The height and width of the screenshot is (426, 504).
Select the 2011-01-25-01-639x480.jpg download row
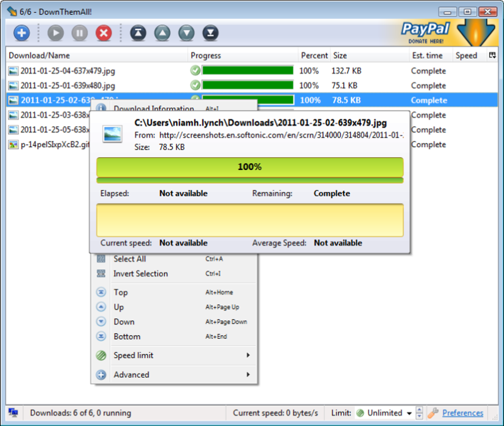(252, 85)
